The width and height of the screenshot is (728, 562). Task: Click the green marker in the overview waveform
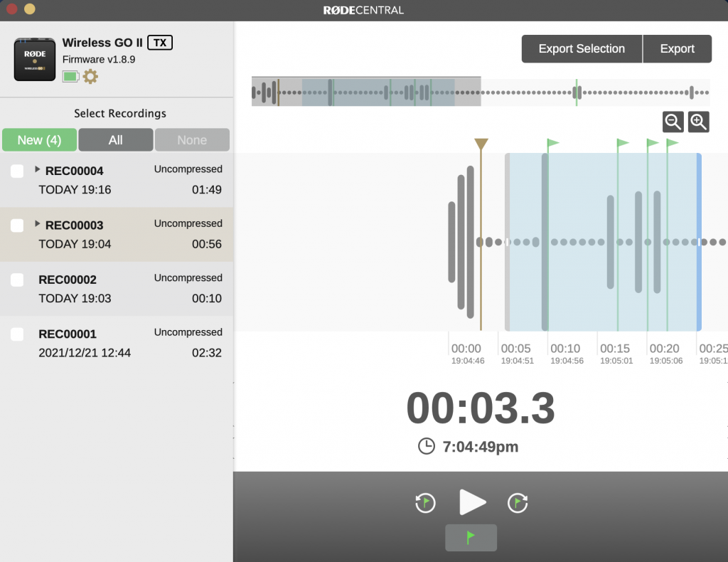point(577,92)
